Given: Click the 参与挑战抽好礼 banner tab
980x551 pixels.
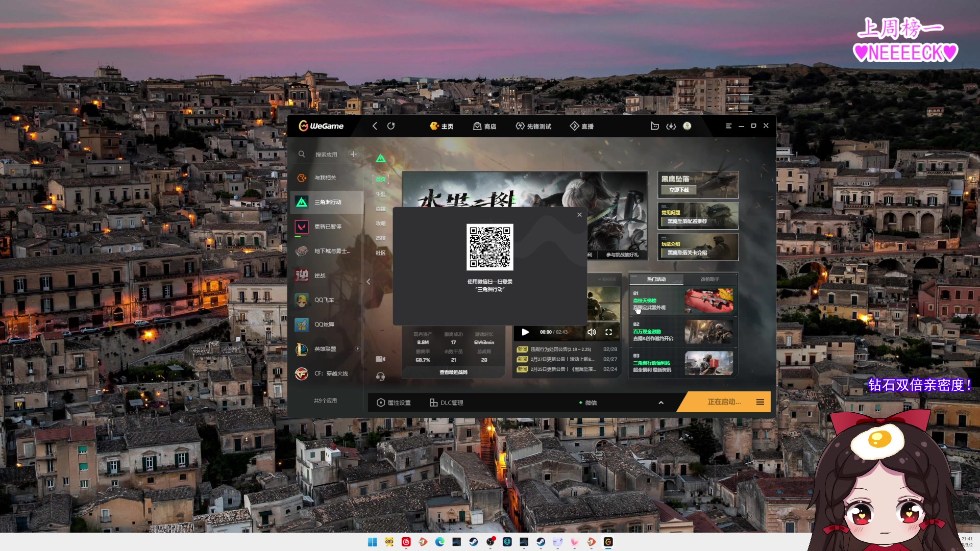Looking at the screenshot, I should tap(622, 255).
